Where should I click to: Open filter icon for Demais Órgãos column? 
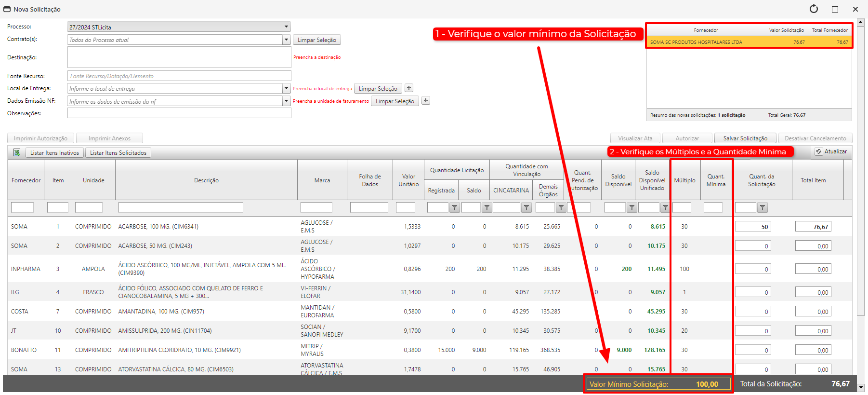[561, 208]
